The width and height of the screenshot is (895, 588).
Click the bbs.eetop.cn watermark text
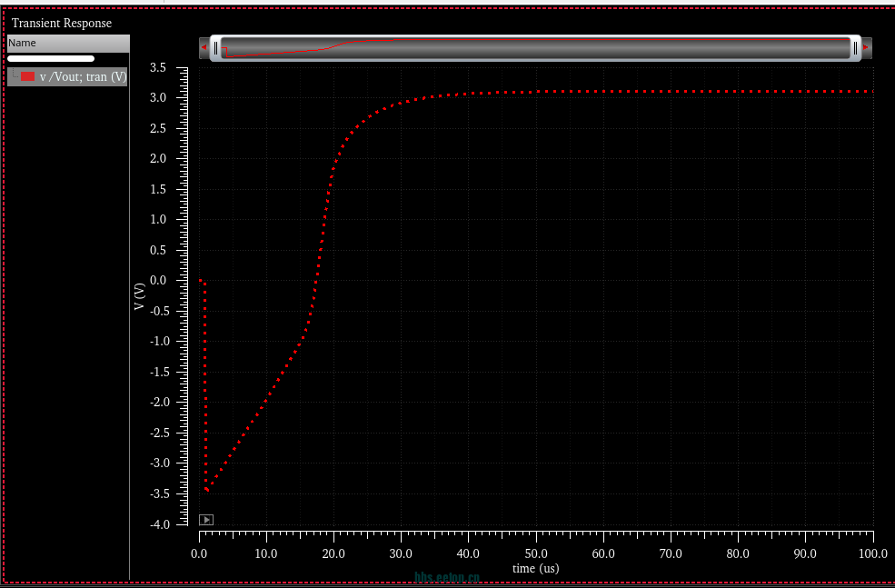click(x=445, y=577)
